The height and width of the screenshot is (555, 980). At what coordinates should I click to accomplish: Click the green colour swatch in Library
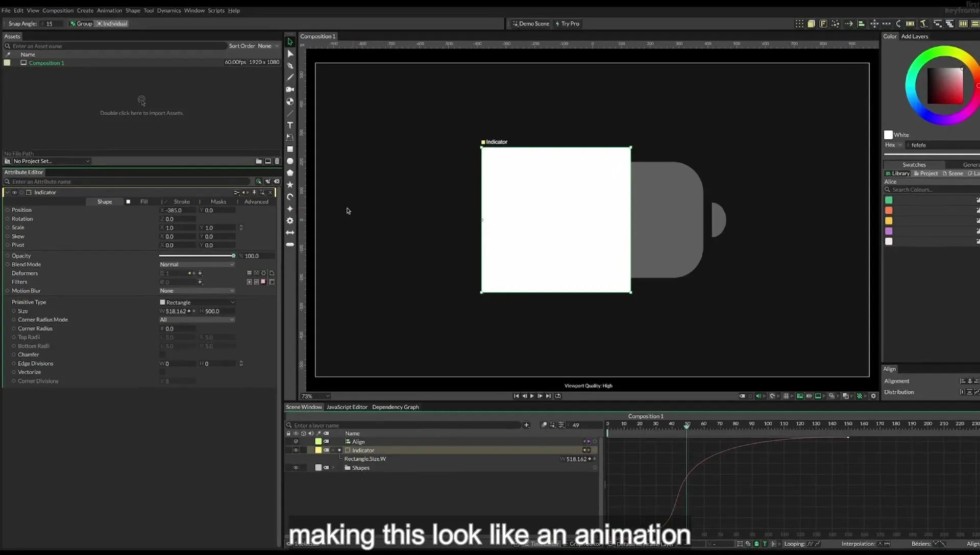[889, 200]
